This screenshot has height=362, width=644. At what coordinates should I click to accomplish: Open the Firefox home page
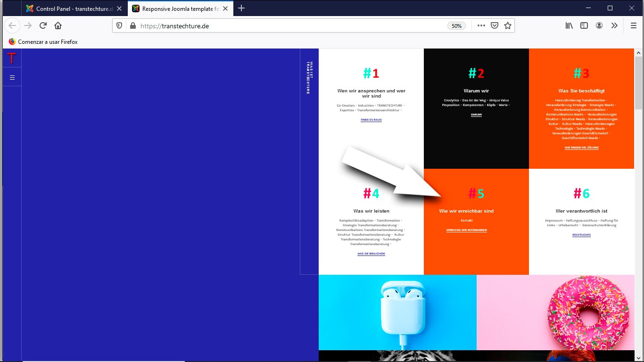(58, 26)
